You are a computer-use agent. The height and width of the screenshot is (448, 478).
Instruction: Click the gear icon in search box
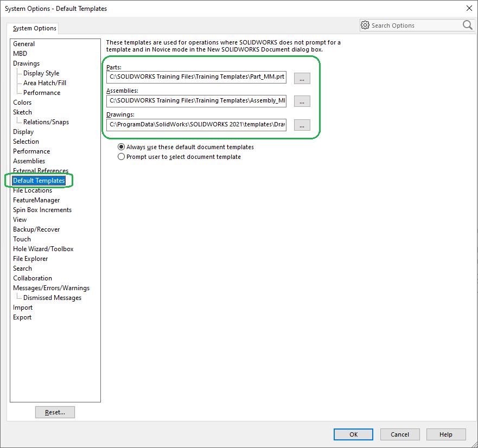tap(365, 25)
